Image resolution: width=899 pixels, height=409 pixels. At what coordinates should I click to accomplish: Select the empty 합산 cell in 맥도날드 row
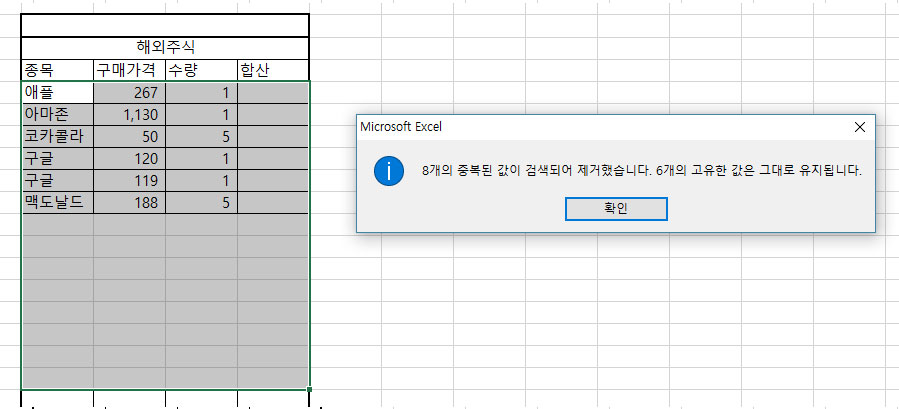tap(273, 202)
